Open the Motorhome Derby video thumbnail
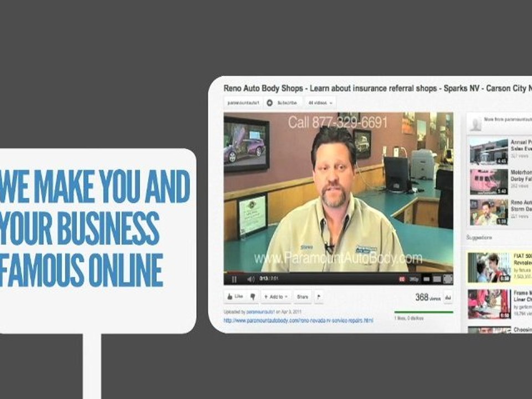The width and height of the screenshot is (532, 399). click(489, 182)
